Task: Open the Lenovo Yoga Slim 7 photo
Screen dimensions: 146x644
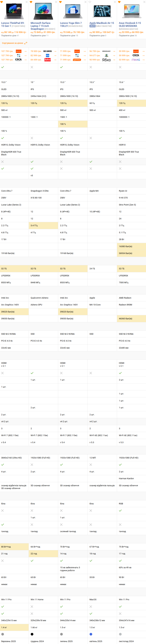Action: tap(73, 11)
